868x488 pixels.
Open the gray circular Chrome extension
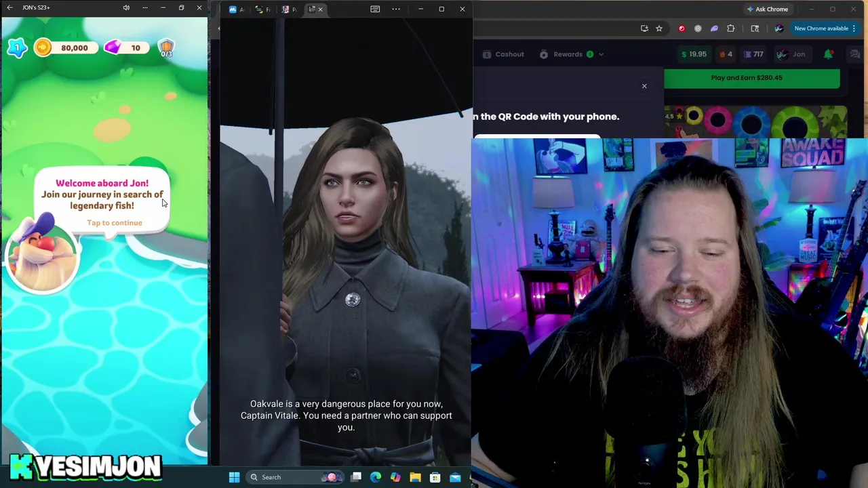click(698, 28)
